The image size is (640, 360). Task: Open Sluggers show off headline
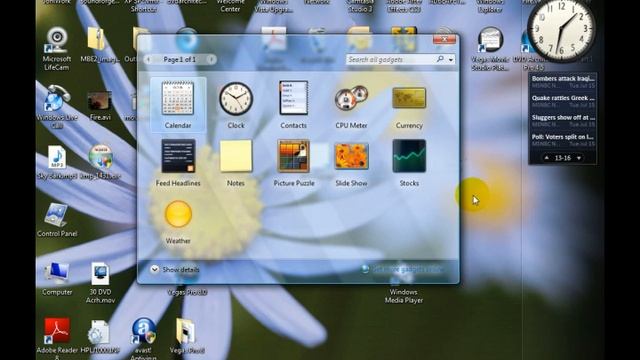pyautogui.click(x=563, y=120)
